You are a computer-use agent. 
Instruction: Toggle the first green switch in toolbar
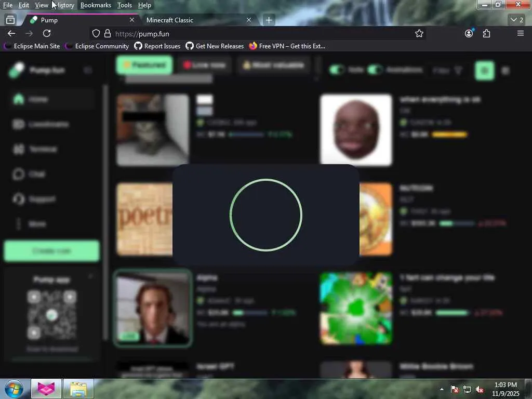337,70
